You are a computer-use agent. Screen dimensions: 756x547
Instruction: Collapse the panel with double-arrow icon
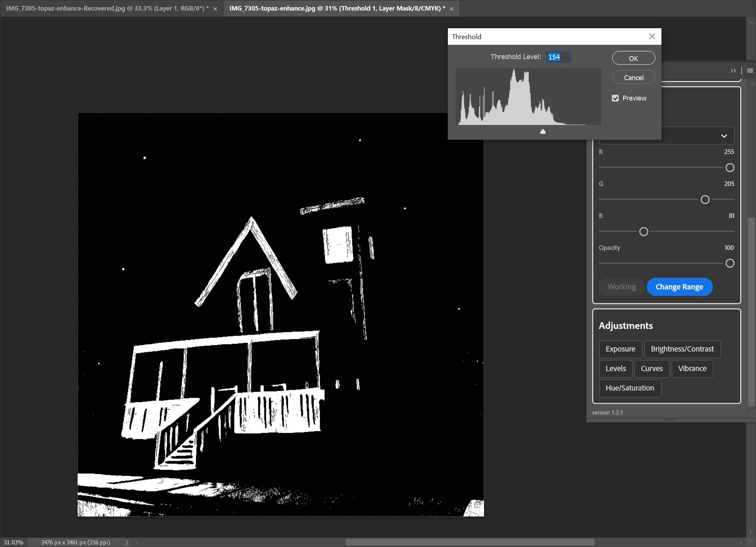pos(733,70)
